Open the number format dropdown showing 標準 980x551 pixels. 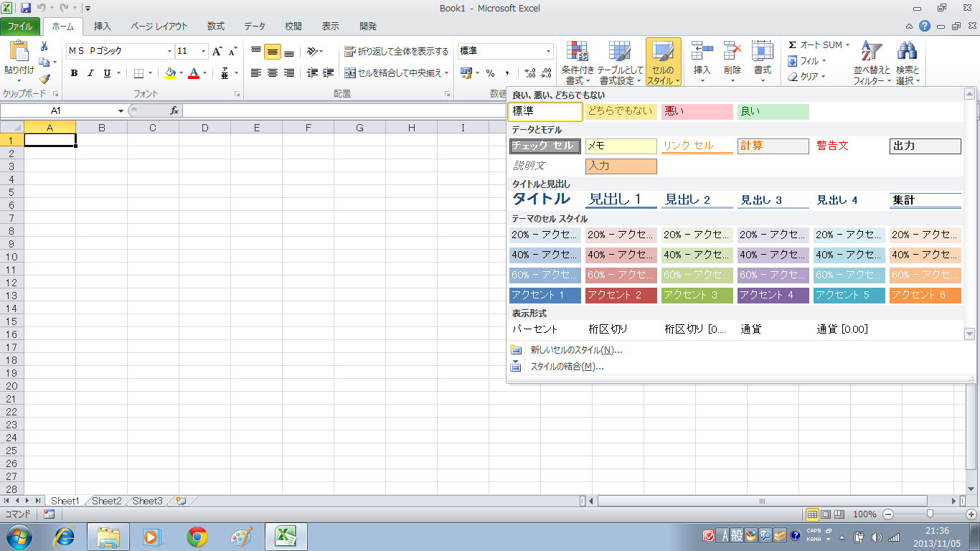pyautogui.click(x=548, y=52)
